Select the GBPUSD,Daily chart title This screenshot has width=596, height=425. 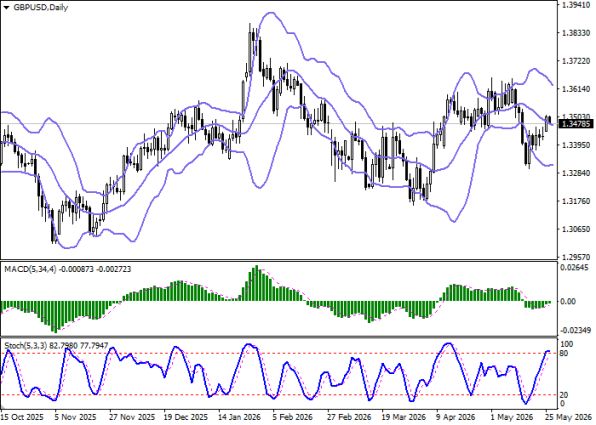(x=41, y=7)
